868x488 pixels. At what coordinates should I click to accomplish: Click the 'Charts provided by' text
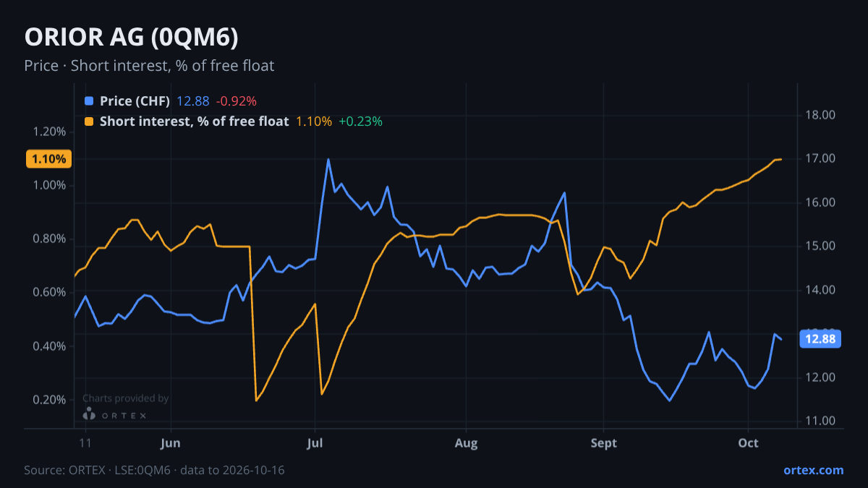tap(126, 398)
